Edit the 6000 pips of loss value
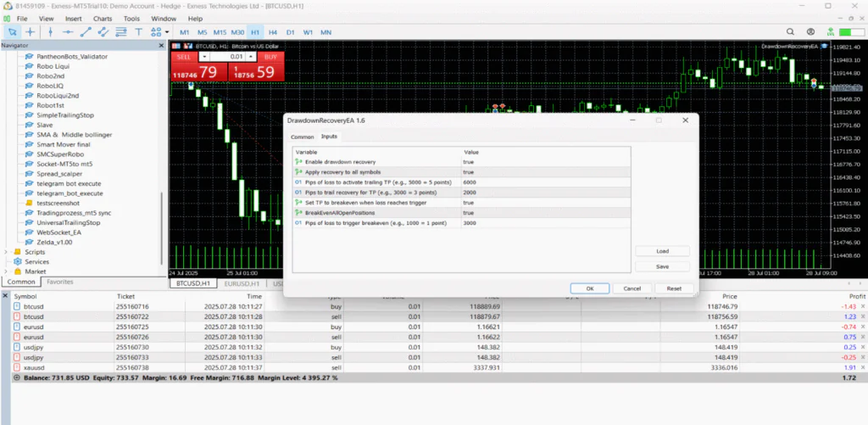Viewport: 868px width, 425px height. pyautogui.click(x=546, y=182)
